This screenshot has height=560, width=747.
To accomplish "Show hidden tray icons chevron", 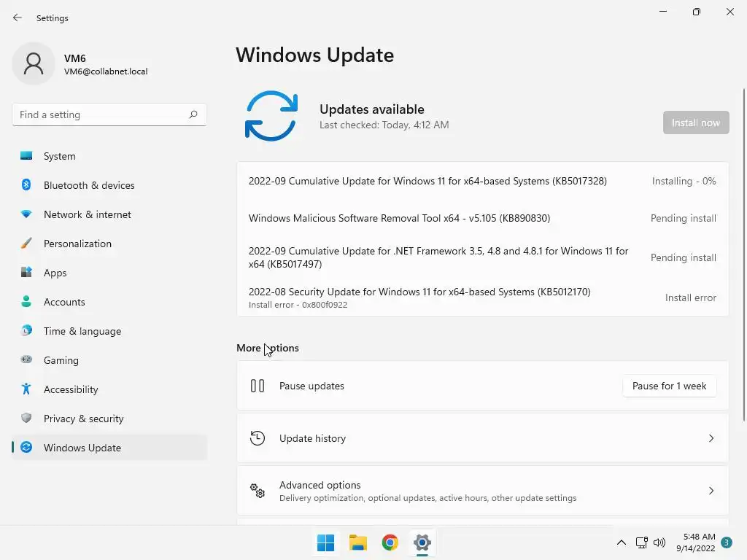I will tap(622, 542).
